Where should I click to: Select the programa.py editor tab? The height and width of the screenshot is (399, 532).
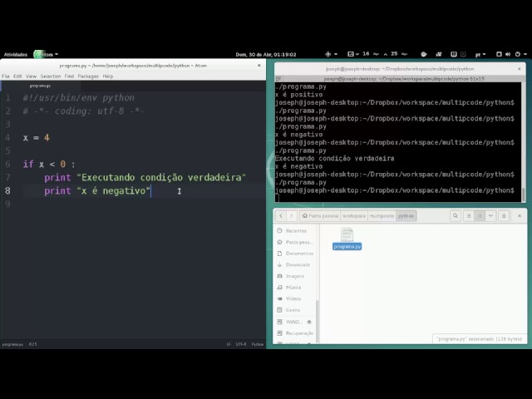point(40,86)
